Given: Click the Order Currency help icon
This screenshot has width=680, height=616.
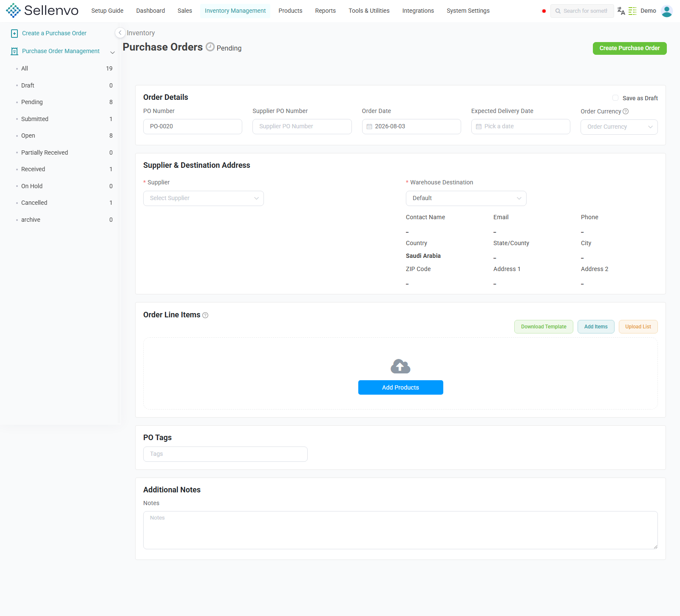Looking at the screenshot, I should (626, 111).
